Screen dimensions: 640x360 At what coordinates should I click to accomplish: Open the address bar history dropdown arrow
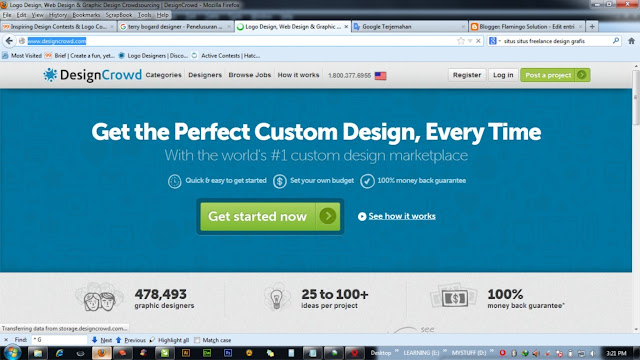coord(470,41)
